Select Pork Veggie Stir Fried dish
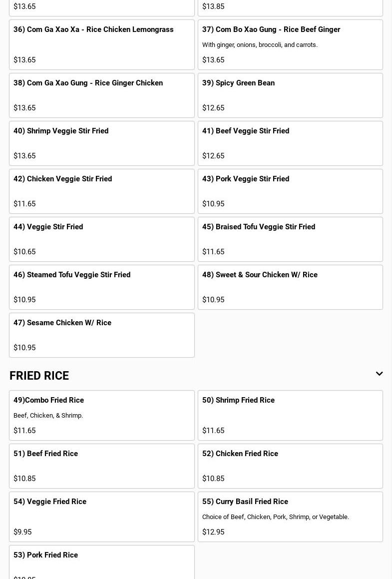This screenshot has height=579, width=392. tap(290, 191)
